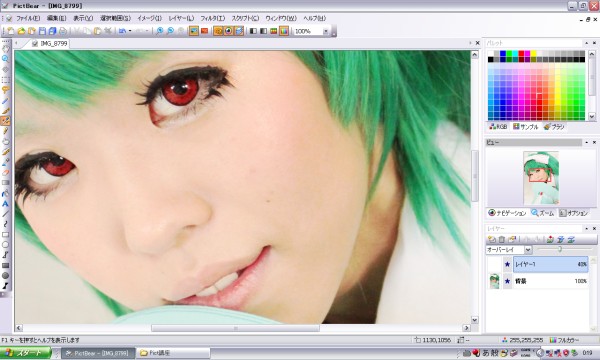Click the save (floppy disk) toolbar icon

pyautogui.click(x=42, y=31)
